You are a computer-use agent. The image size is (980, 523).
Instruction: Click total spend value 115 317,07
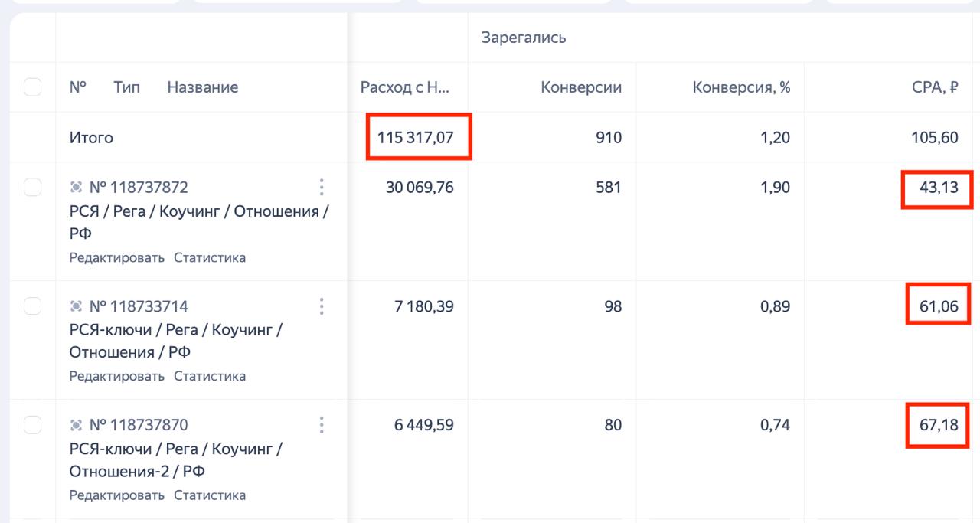coord(416,138)
